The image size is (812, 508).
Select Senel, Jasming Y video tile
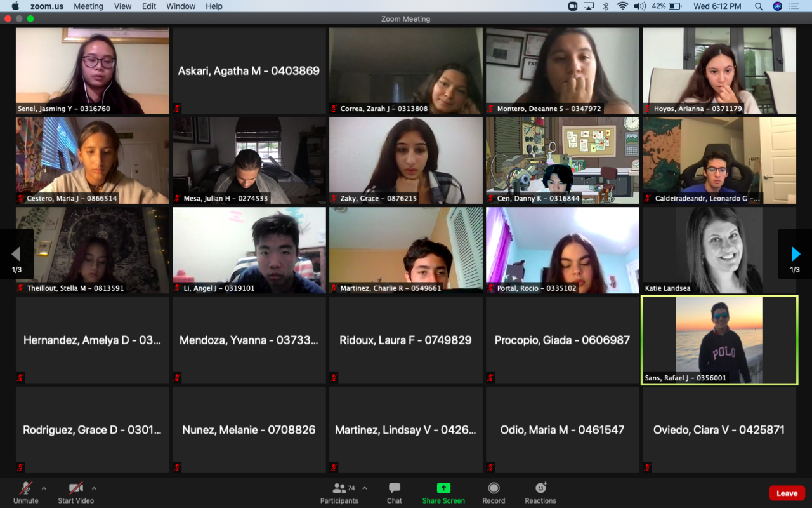point(93,70)
